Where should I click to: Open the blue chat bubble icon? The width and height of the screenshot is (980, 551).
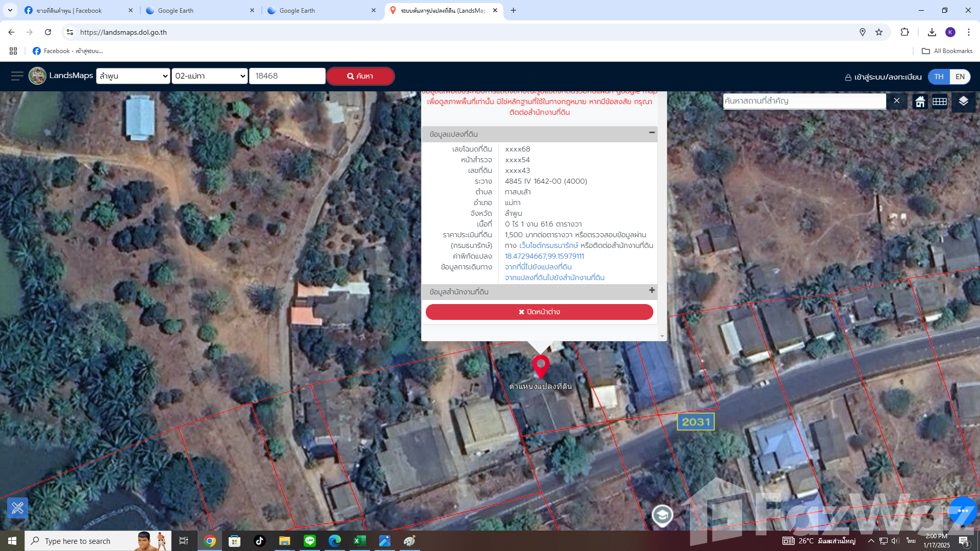[x=963, y=511]
